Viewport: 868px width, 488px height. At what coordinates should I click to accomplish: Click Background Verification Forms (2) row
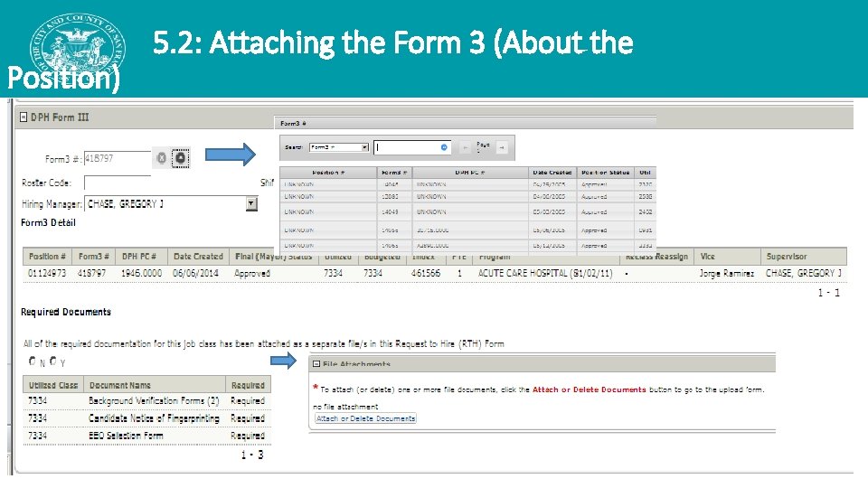click(x=146, y=400)
